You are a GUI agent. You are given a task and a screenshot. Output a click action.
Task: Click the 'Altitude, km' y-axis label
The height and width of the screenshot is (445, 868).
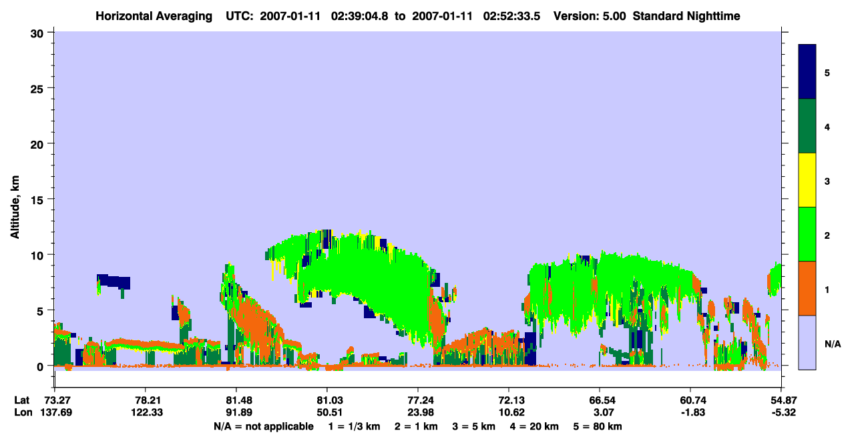pyautogui.click(x=15, y=199)
